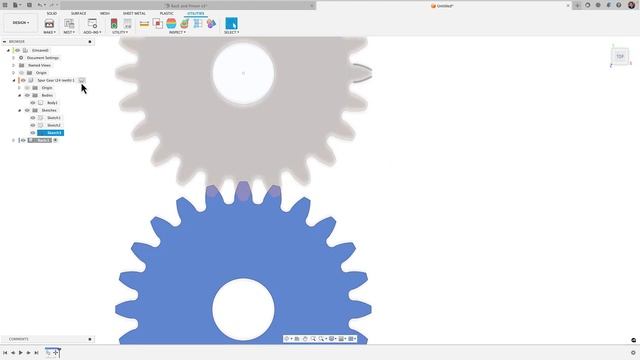Click icon beside Spur Gear name
Viewport: 640px width, 360px height.
point(82,80)
